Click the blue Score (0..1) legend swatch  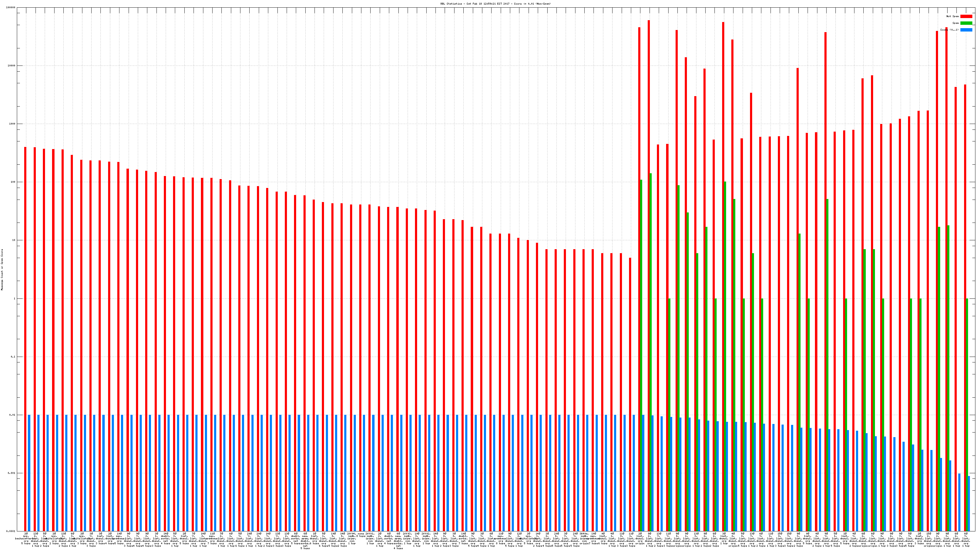[966, 30]
